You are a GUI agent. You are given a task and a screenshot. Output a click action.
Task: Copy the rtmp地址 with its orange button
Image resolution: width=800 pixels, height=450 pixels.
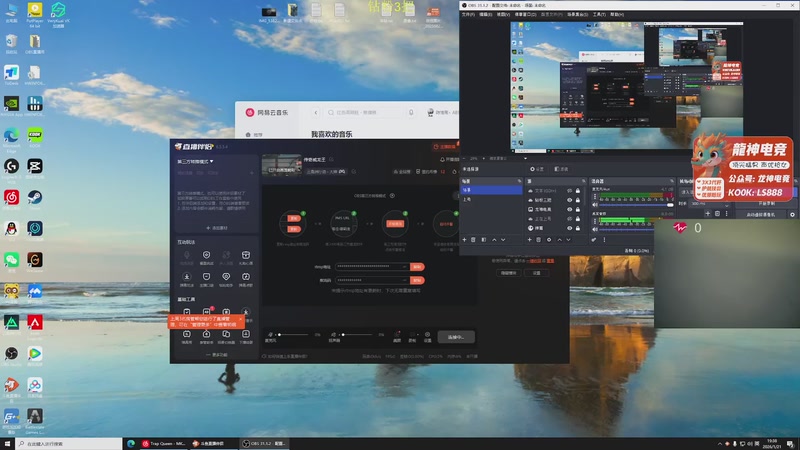(x=417, y=267)
